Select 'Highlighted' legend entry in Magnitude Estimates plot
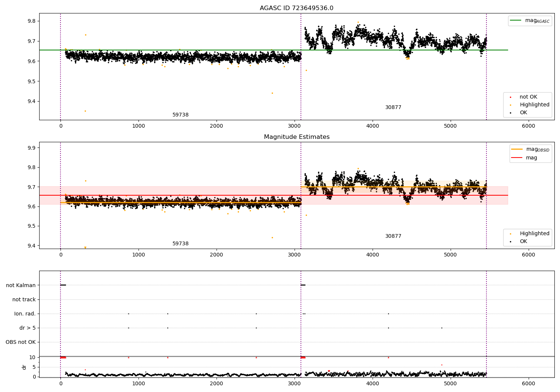Viewport: 560px width, 392px height. [x=534, y=234]
